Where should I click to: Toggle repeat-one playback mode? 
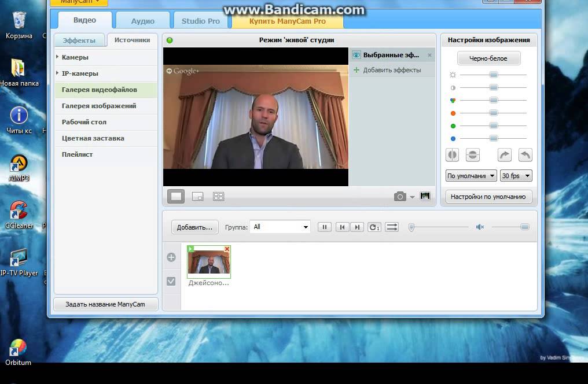coord(374,227)
